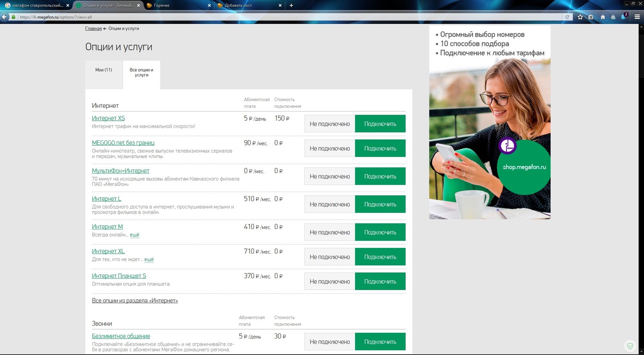Image resolution: width=644 pixels, height=355 pixels.
Task: Open the Ghostery ghost extension icon
Action: tap(624, 17)
